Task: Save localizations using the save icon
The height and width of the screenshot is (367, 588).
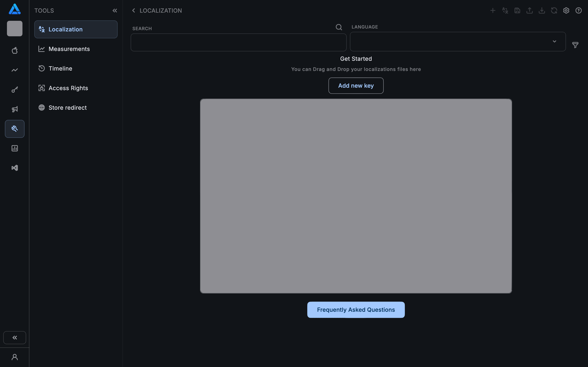Action: (517, 10)
